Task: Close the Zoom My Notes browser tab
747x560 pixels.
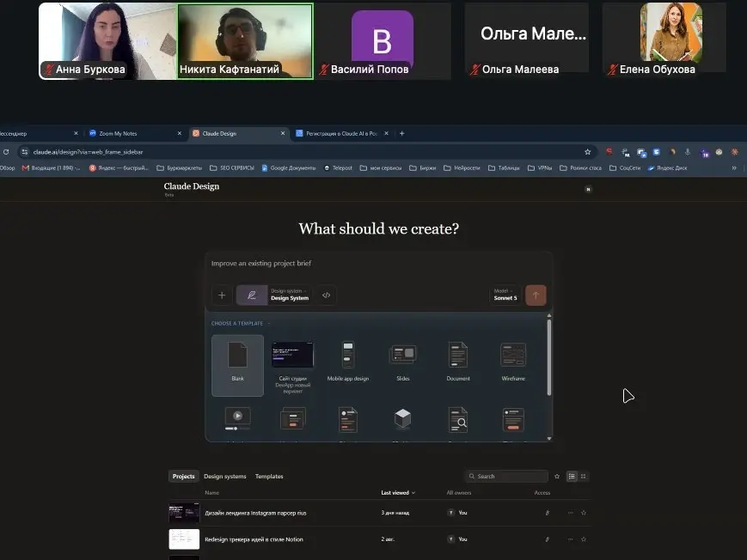Action: (x=179, y=133)
